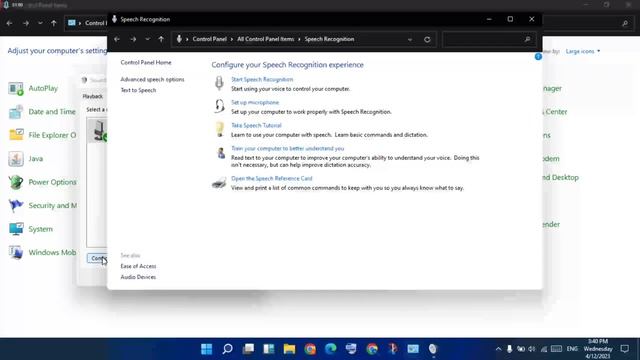Open Train your computer to better understand you
The height and width of the screenshot is (360, 640).
[287, 149]
